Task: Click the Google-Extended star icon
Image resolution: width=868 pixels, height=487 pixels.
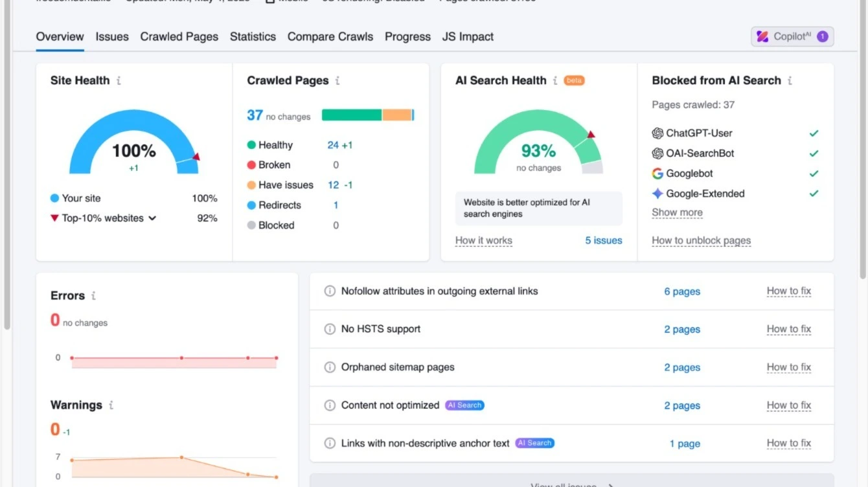Action: 657,194
